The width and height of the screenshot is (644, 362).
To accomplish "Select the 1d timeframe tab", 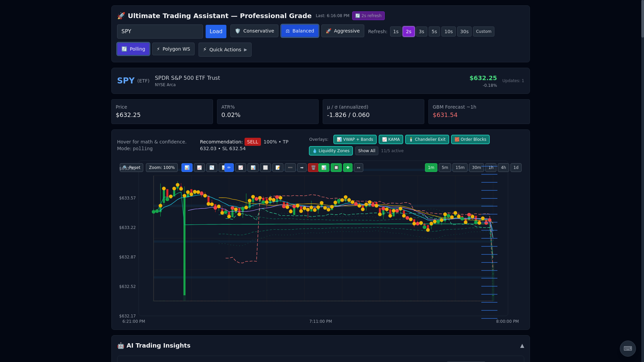I will pos(516,168).
